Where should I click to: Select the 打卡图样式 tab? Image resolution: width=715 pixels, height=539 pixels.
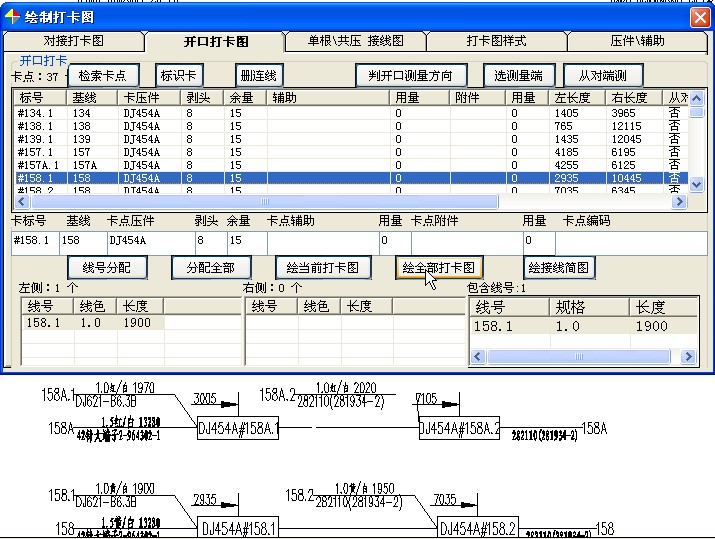tap(496, 42)
